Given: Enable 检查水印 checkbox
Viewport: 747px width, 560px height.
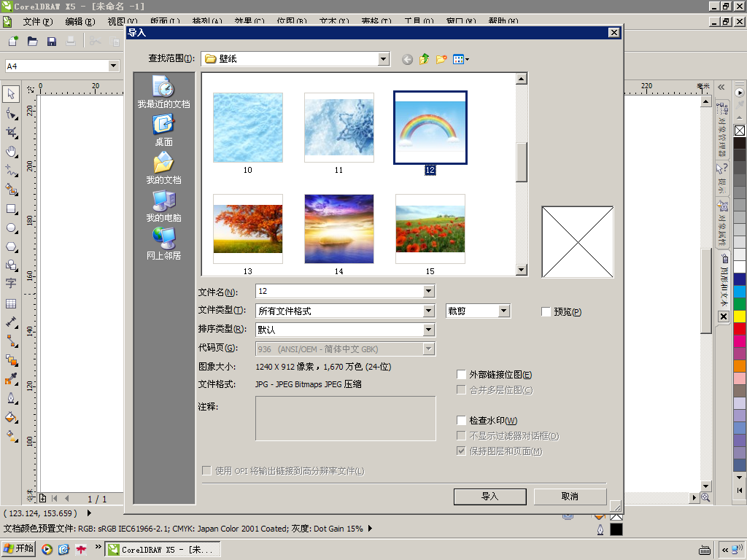Looking at the screenshot, I should point(461,421).
